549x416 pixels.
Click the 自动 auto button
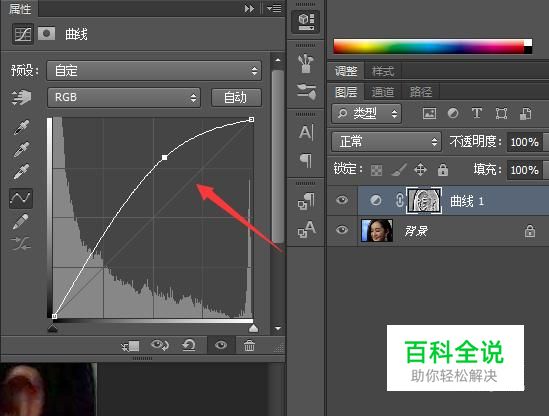pos(236,97)
